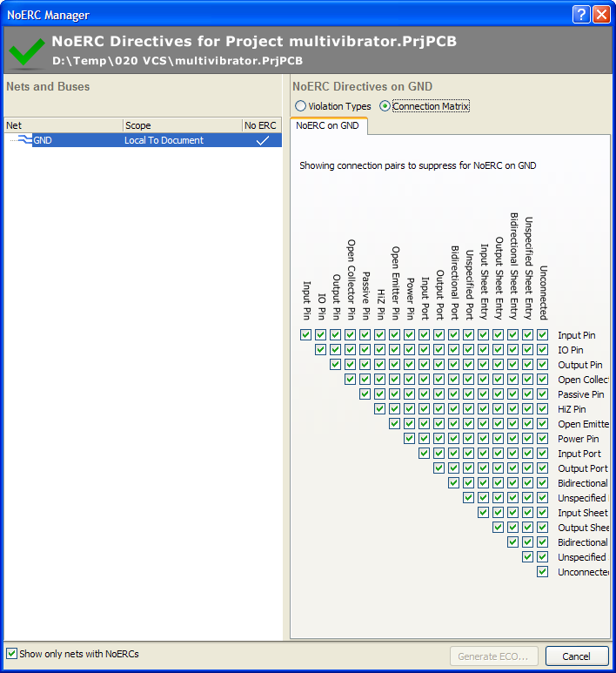This screenshot has height=673, width=616.
Task: Click the HiZ Pin row label
Action: 572,409
